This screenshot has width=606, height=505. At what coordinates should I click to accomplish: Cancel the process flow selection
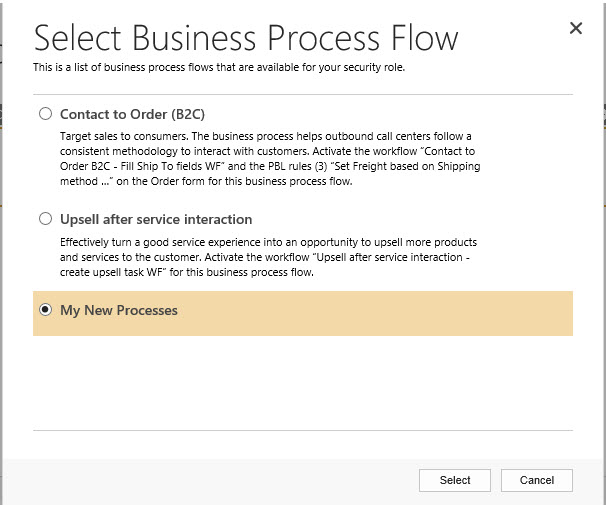[536, 480]
